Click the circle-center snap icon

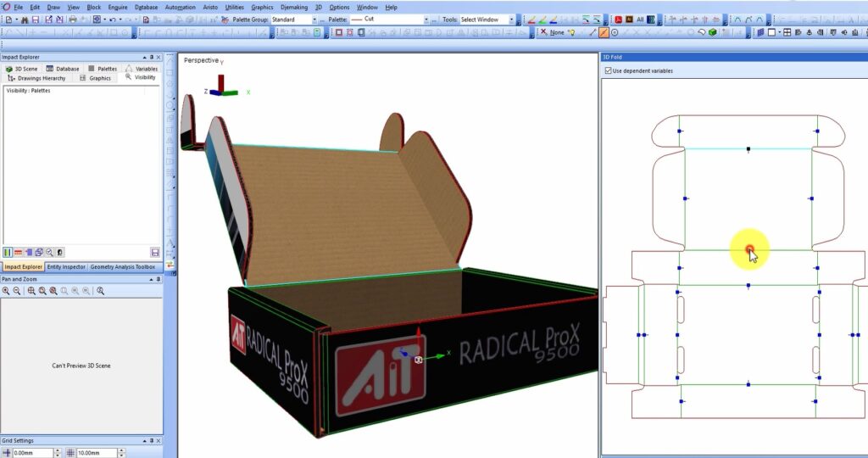pos(615,33)
